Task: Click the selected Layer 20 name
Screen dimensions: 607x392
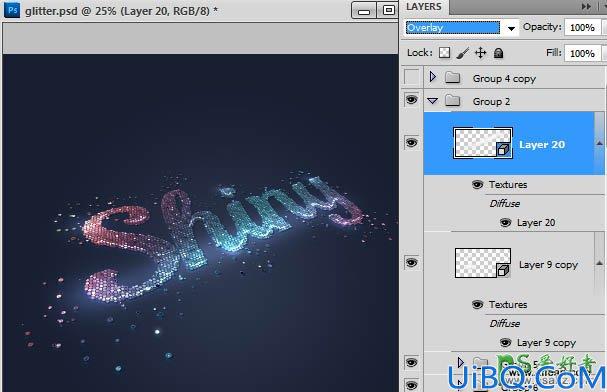Action: tap(542, 145)
